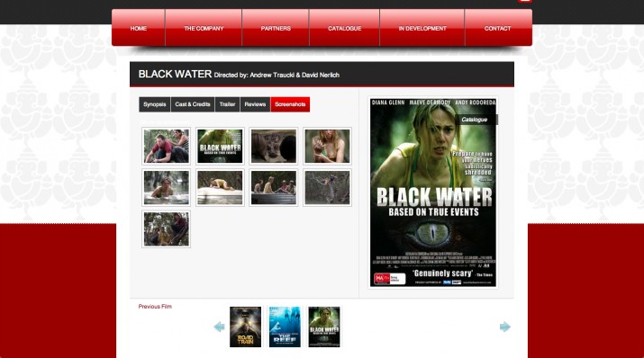The width and height of the screenshot is (644, 358).
Task: Open the CONTACT page
Action: pos(498,28)
